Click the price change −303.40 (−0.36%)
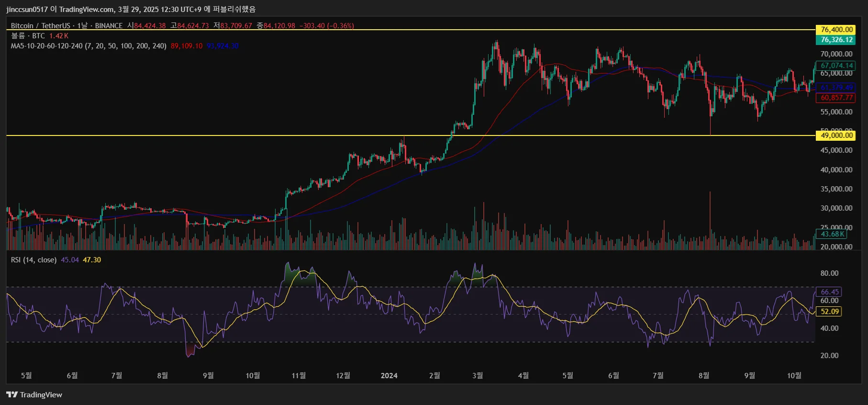Image resolution: width=868 pixels, height=405 pixels. [x=327, y=26]
